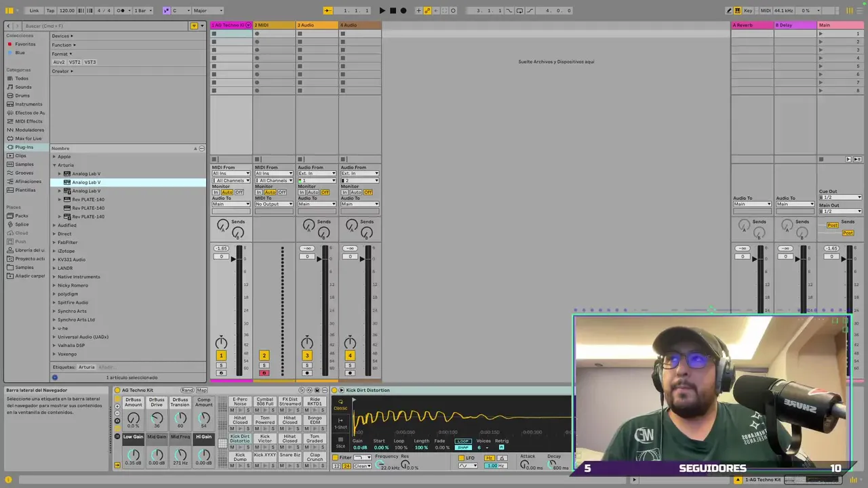Click the Tap tempo button
The image size is (868, 488).
coord(50,10)
